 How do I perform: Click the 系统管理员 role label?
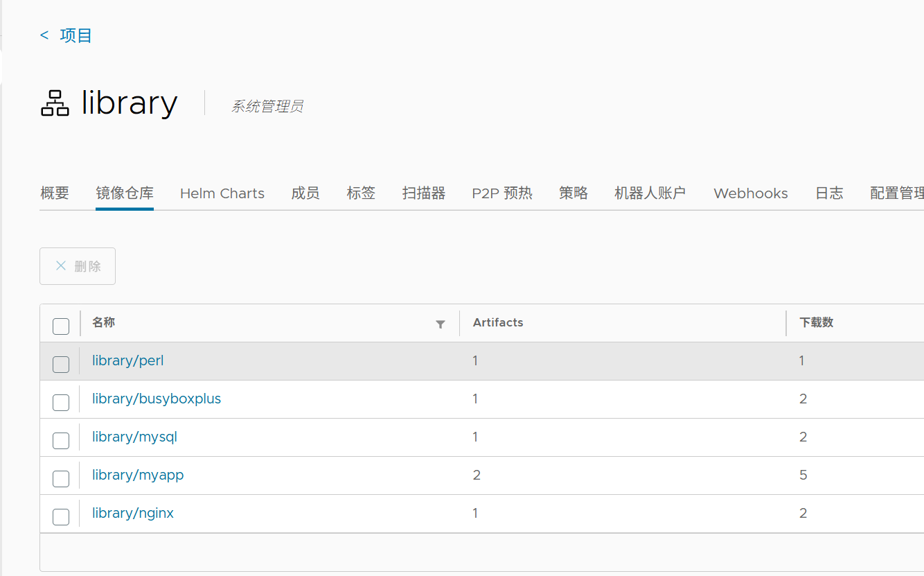tap(267, 107)
